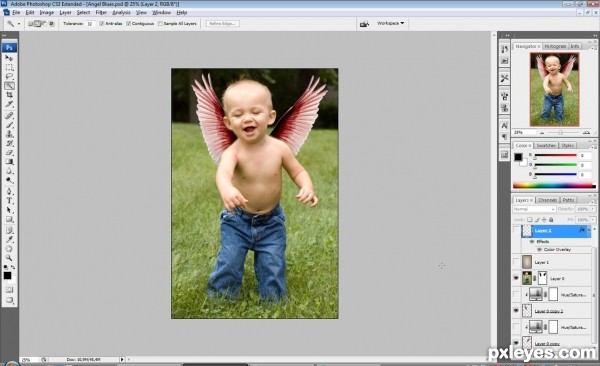
Task: Click the Go to Bridge icon
Action: pos(364,24)
